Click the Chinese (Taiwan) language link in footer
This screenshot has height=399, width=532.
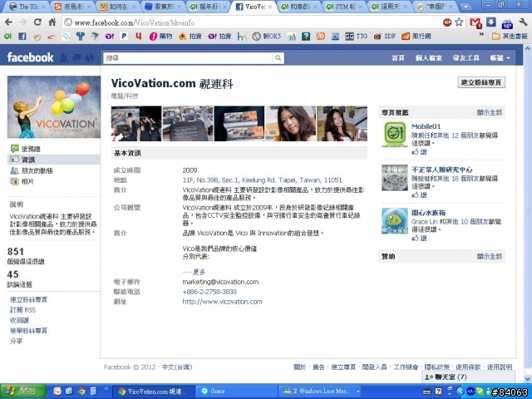pos(177,367)
